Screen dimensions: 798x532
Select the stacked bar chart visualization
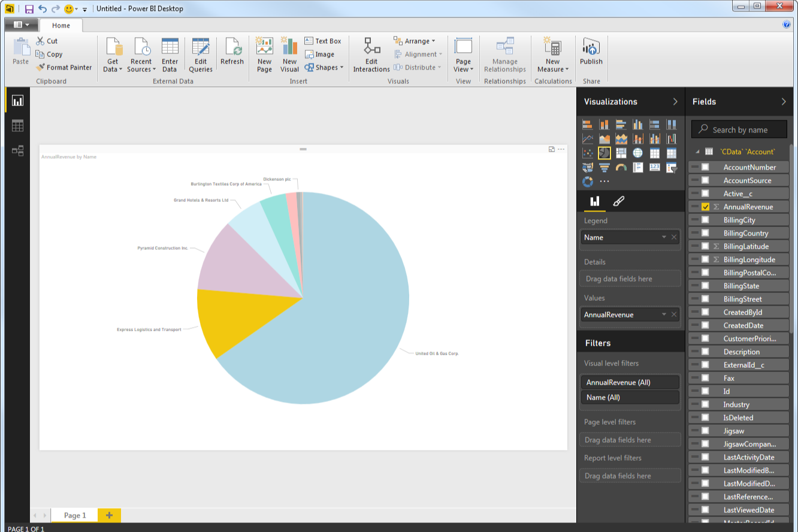click(x=588, y=125)
